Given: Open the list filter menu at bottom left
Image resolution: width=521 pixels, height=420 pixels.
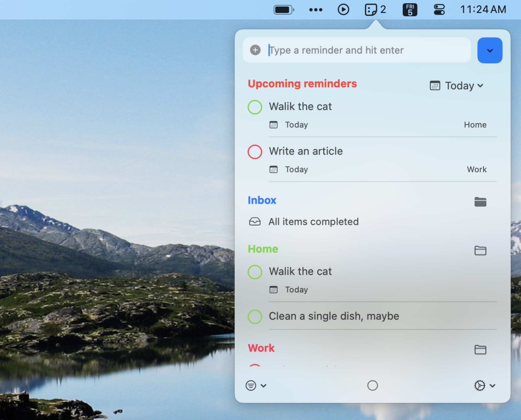Looking at the screenshot, I should coord(256,385).
